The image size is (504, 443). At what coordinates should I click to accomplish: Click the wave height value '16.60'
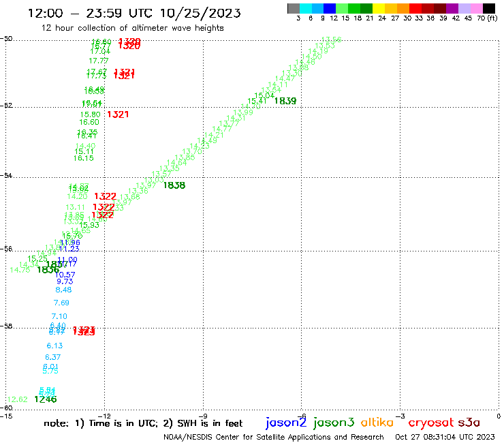pos(89,122)
